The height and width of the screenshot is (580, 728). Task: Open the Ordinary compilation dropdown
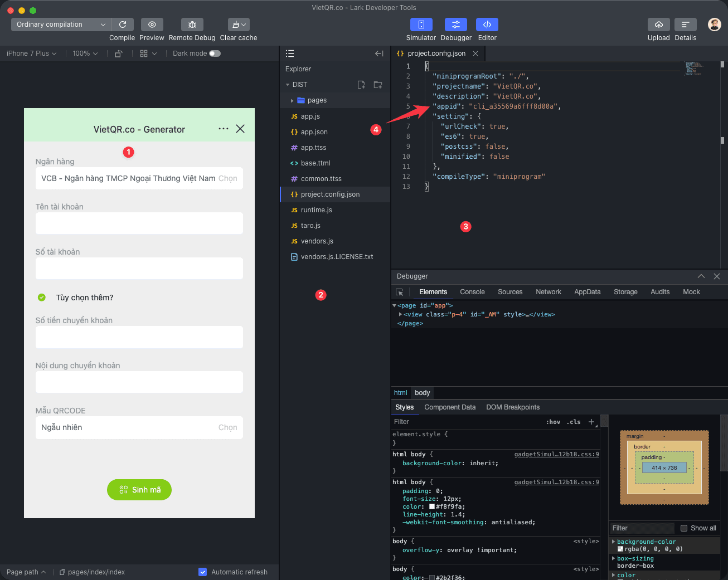pyautogui.click(x=61, y=25)
